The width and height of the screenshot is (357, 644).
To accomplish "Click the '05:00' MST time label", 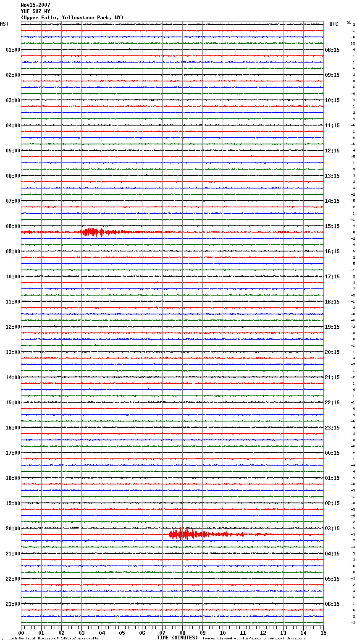I will [x=13, y=151].
